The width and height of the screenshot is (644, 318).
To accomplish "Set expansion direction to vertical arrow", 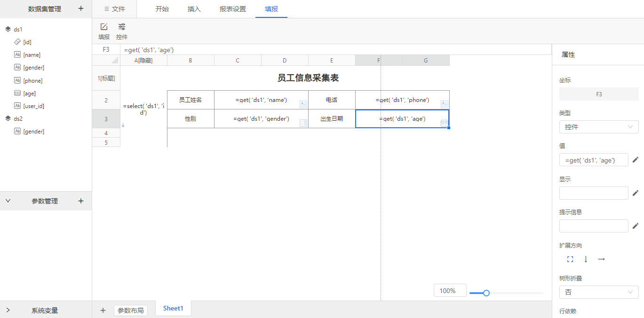I will [586, 259].
